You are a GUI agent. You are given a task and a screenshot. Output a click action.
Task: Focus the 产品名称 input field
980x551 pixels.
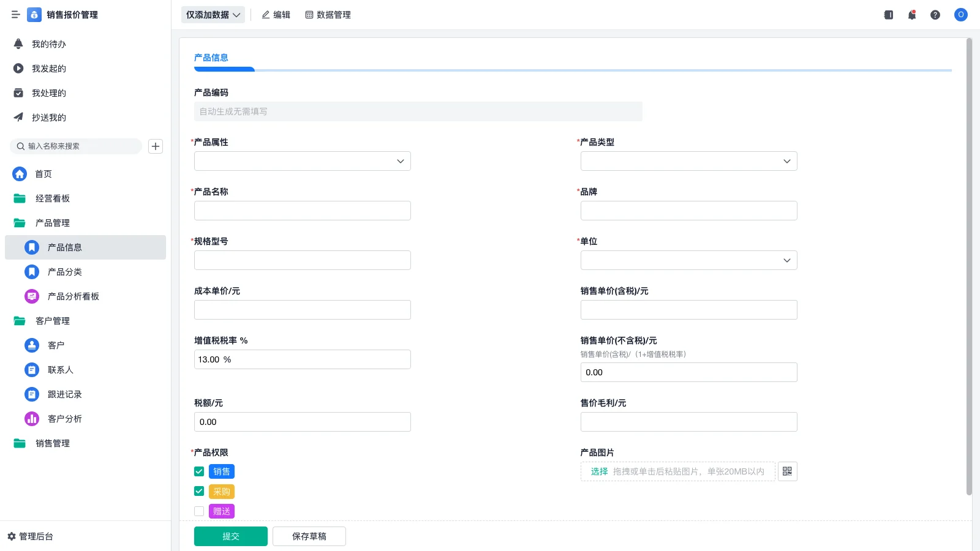(x=303, y=211)
